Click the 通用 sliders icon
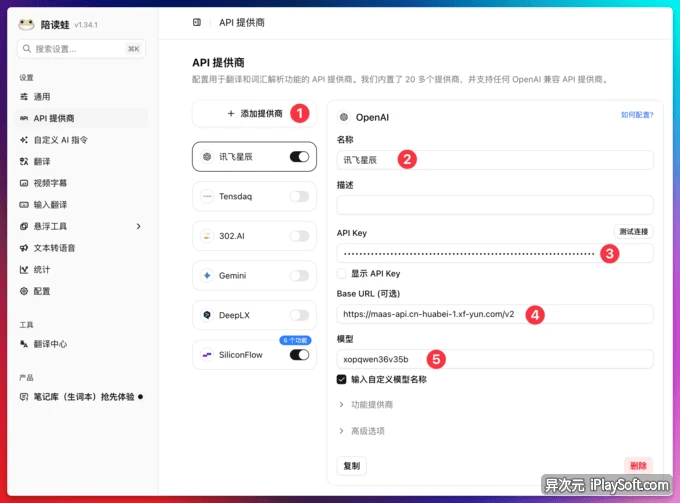 click(x=24, y=97)
